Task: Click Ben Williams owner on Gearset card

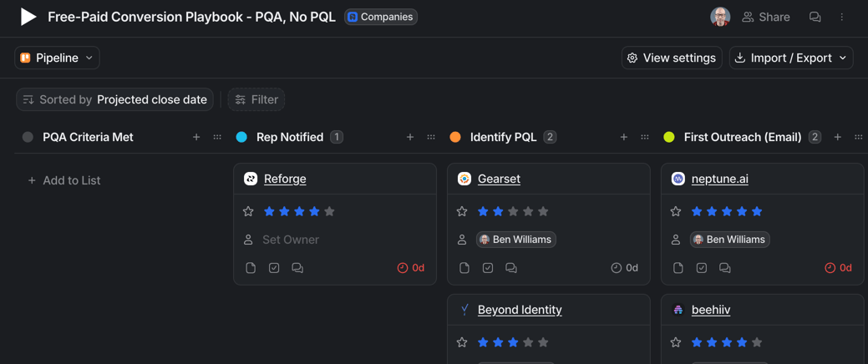Action: click(x=516, y=240)
